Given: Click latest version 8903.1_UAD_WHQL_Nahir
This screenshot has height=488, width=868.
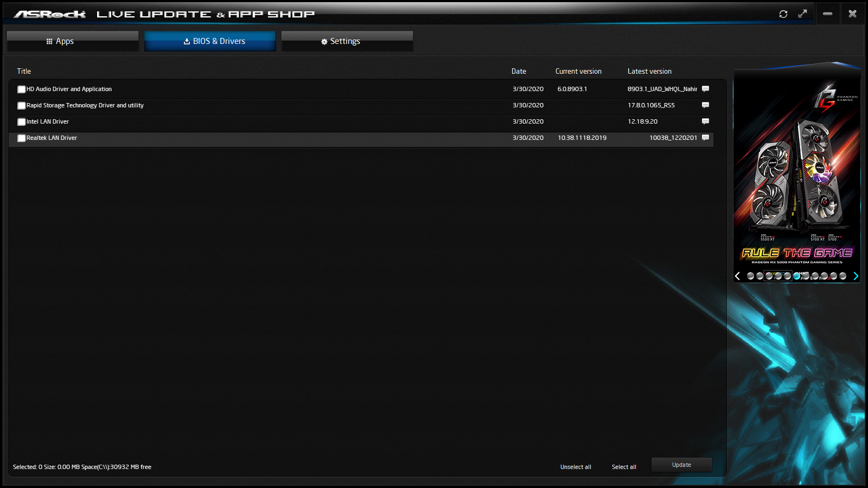Looking at the screenshot, I should tap(662, 89).
